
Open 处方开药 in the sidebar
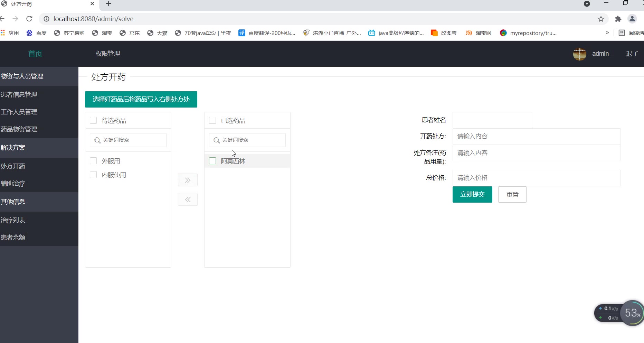pyautogui.click(x=39, y=166)
